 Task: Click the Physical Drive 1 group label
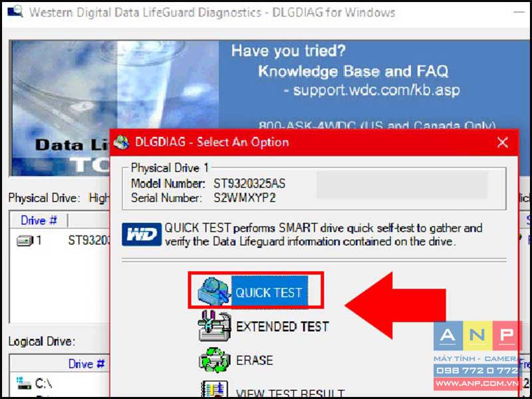coord(170,168)
